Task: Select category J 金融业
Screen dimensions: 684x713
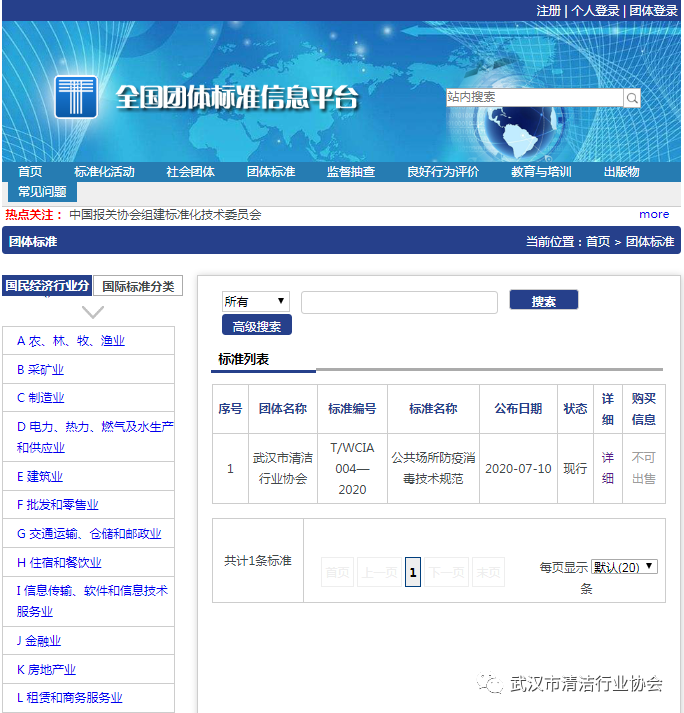Action: pos(39,641)
